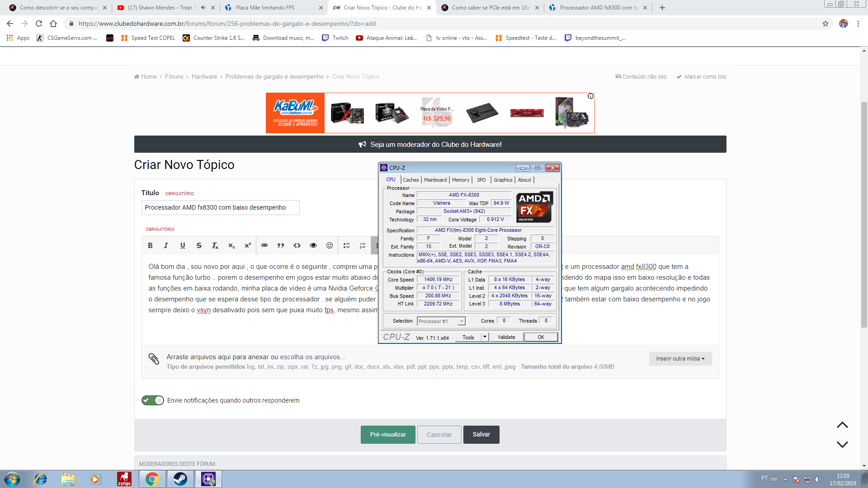Apply subscript formatting
Screen dimensions: 868x488
tap(231, 245)
